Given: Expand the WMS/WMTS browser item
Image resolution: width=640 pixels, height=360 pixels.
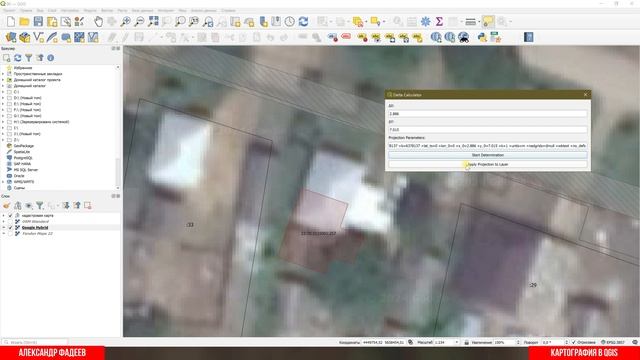Looking at the screenshot, I should pyautogui.click(x=3, y=182).
